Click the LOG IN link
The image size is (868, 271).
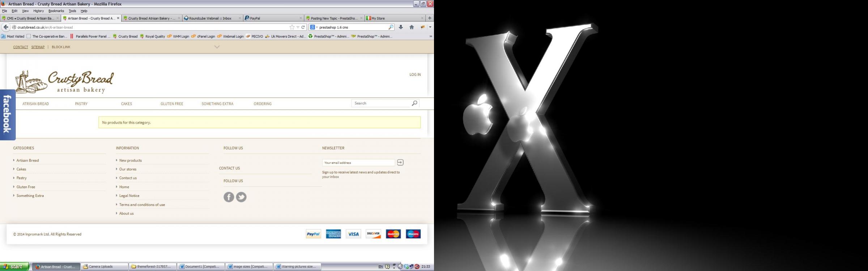[x=415, y=74]
